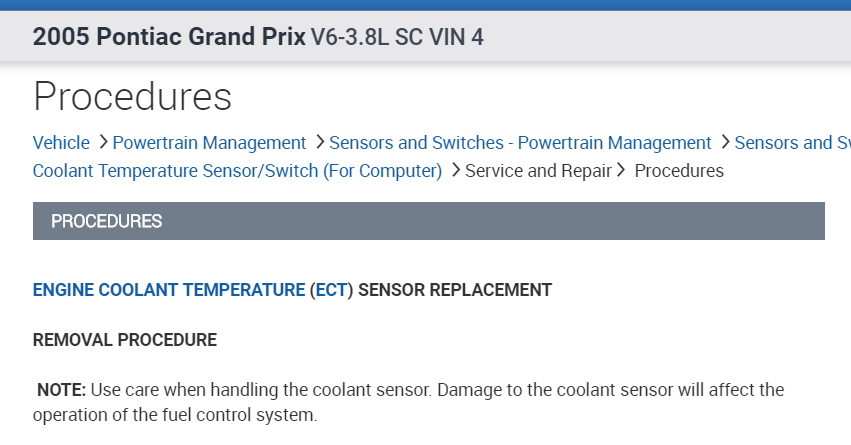Click the large Procedures page heading

132,97
